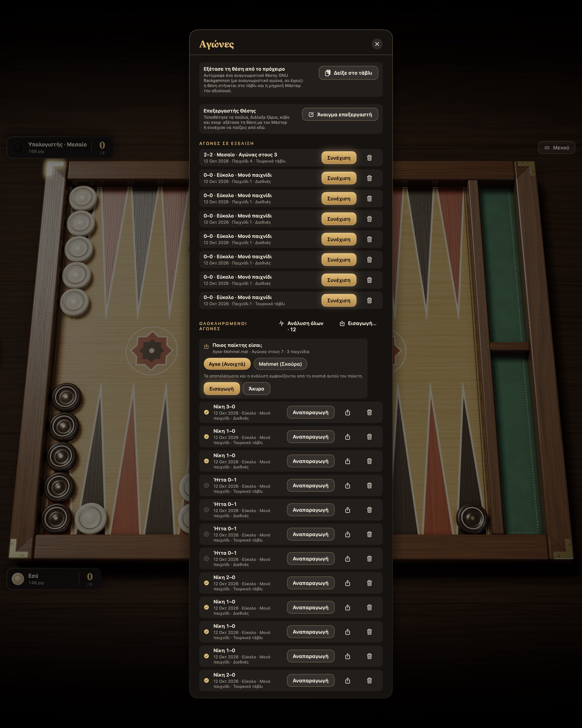The image size is (582, 728).
Task: Share the Νίκη 3–0 match
Action: (x=347, y=412)
